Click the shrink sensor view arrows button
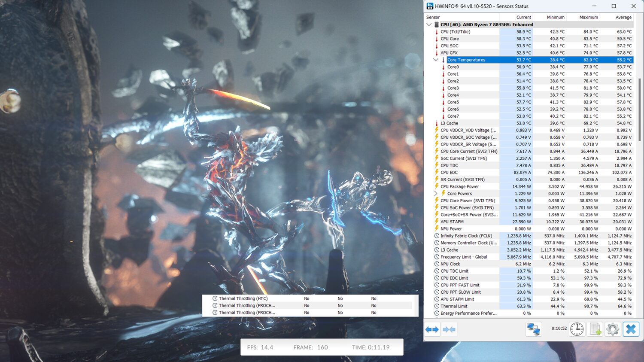 [449, 329]
